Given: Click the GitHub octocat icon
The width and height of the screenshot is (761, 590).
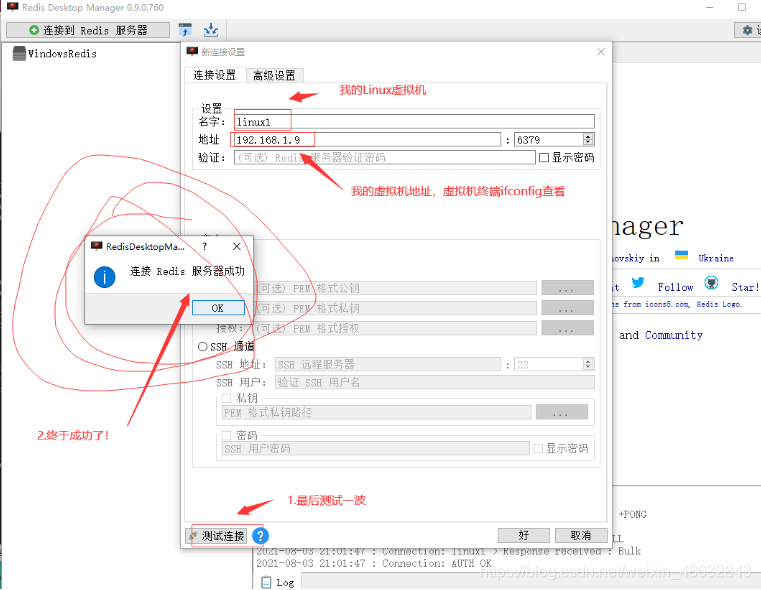Looking at the screenshot, I should [711, 282].
